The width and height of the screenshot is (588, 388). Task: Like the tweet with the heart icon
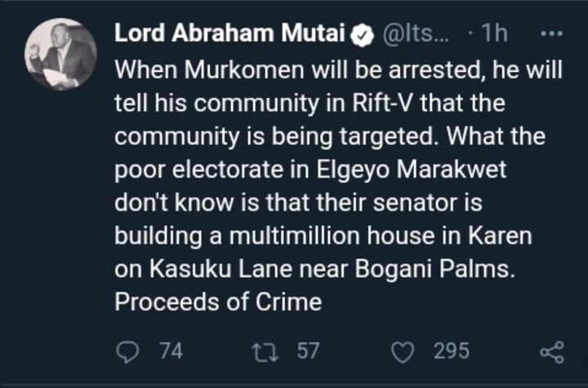pyautogui.click(x=403, y=351)
